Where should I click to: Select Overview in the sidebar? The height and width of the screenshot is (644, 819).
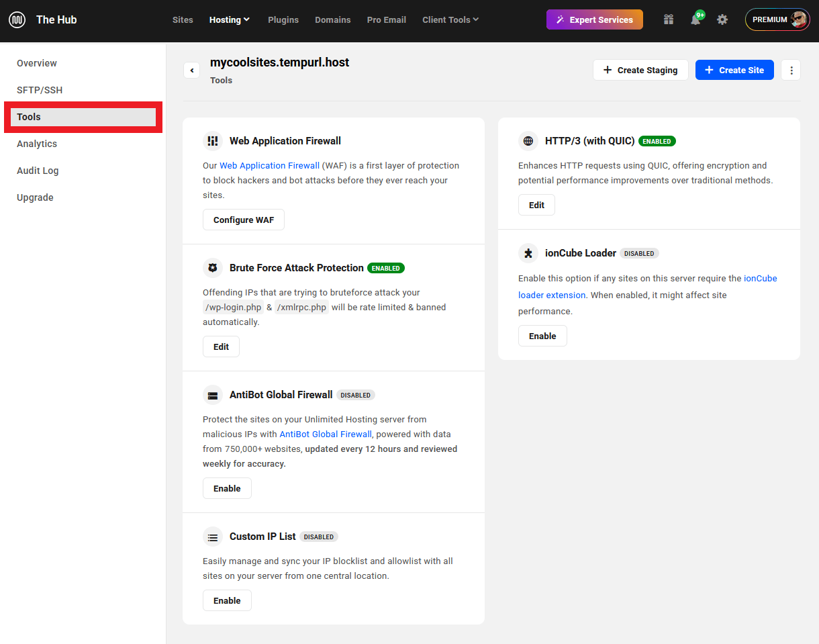37,63
